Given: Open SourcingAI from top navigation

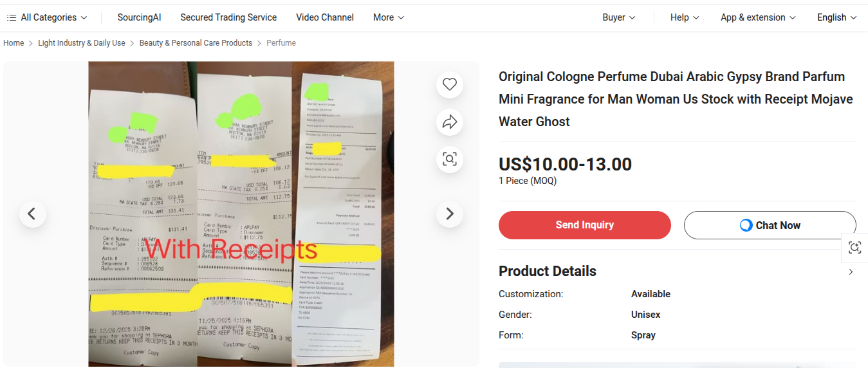Looking at the screenshot, I should [140, 17].
